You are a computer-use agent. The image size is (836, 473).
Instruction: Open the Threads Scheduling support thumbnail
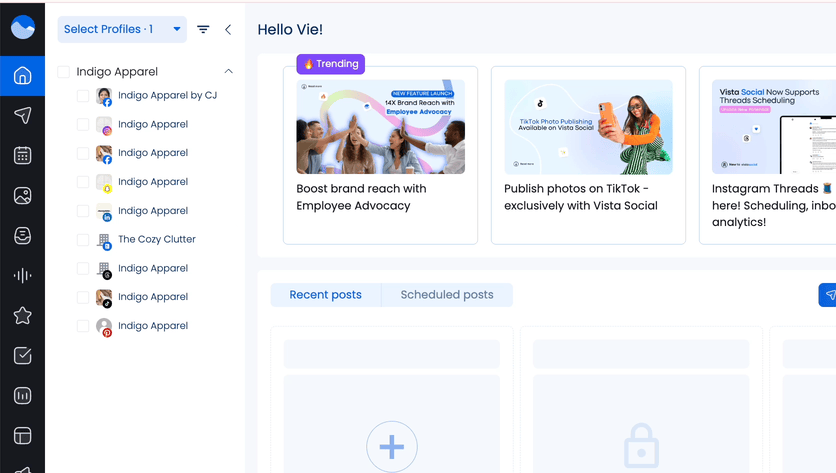click(774, 127)
